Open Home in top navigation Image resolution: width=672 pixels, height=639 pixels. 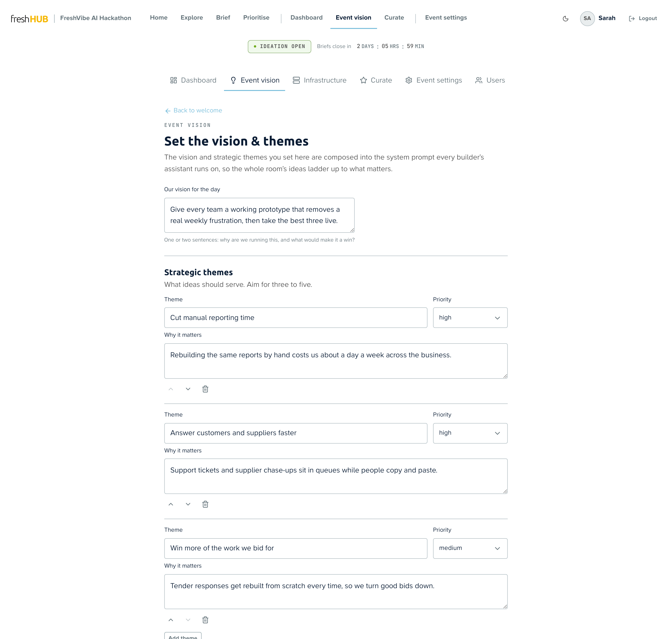(158, 18)
